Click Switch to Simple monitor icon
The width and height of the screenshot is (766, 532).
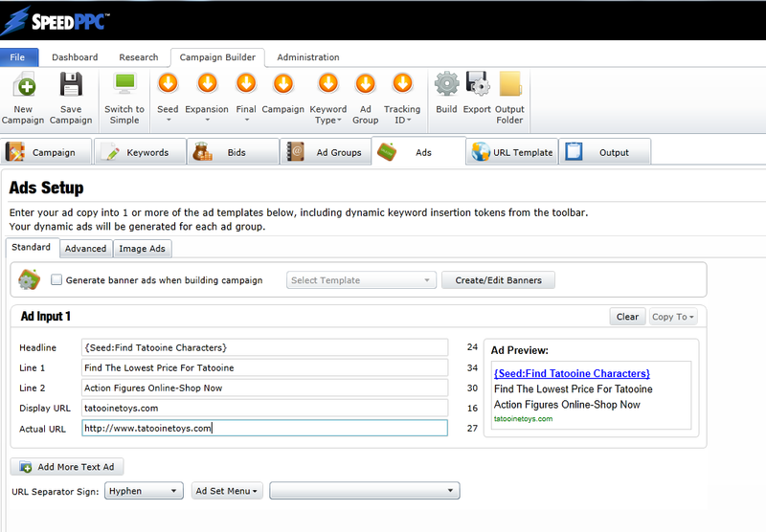[x=124, y=84]
